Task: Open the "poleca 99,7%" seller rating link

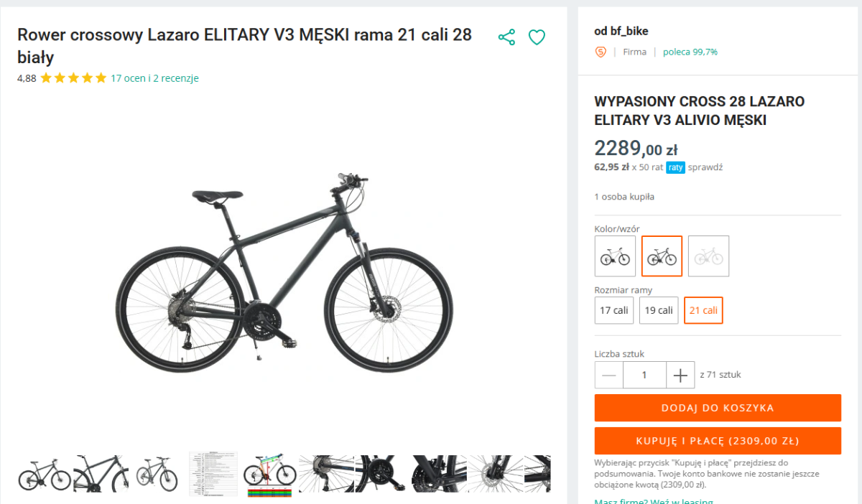Action: (690, 52)
